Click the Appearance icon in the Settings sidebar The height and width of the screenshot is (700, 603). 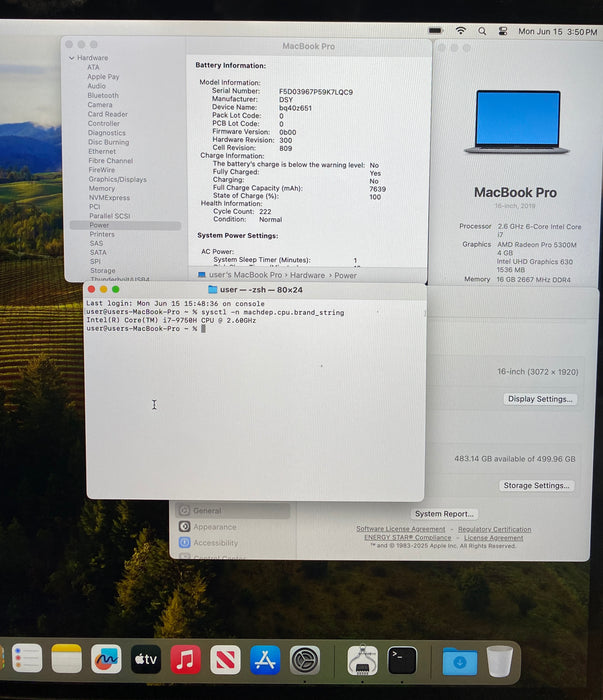tap(184, 526)
